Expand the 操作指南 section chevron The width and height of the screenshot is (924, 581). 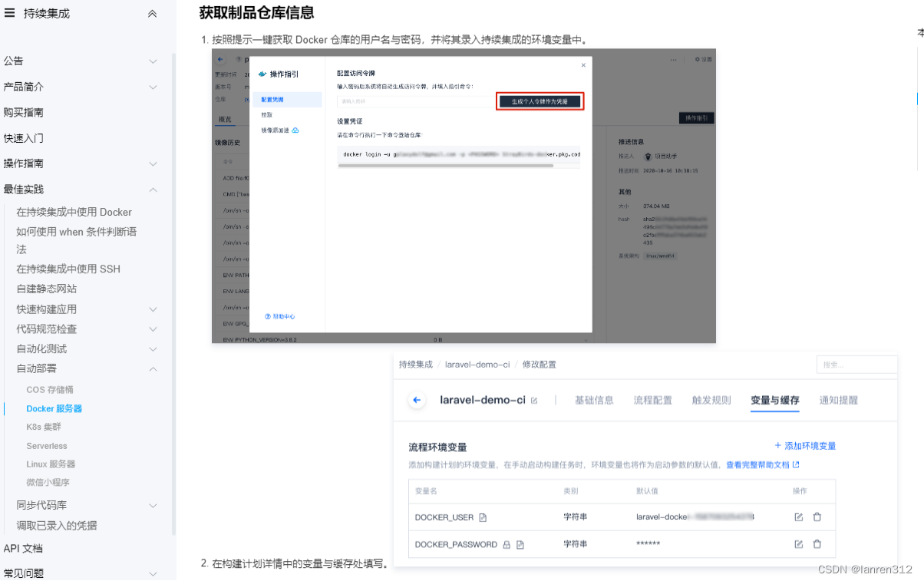coord(153,164)
